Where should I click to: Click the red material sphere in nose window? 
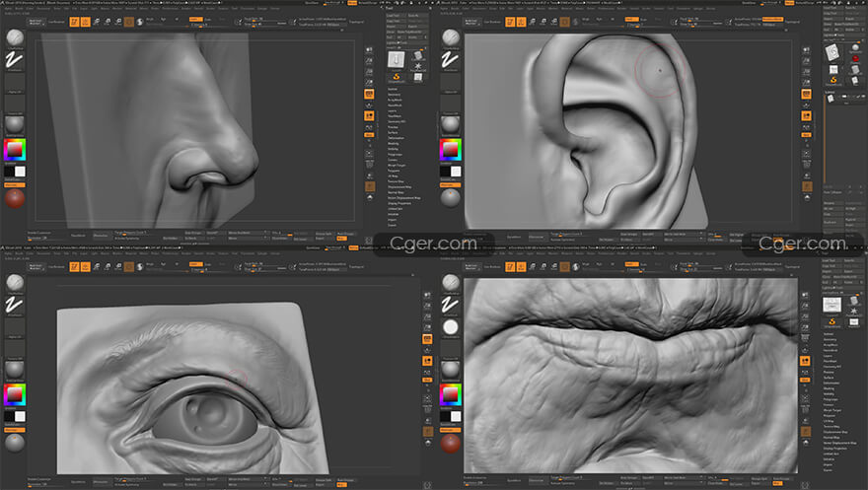[15, 198]
